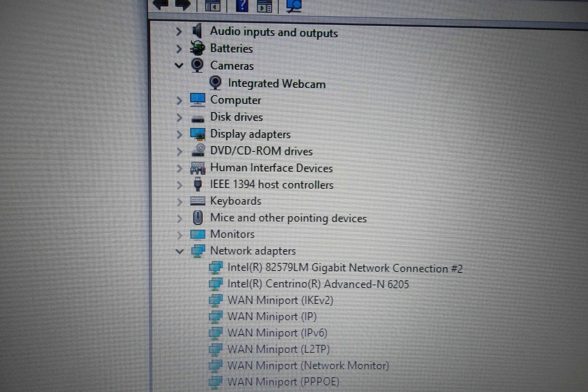Expand the DVD/CD-ROM drives category
This screenshot has height=392, width=588.
click(x=179, y=151)
